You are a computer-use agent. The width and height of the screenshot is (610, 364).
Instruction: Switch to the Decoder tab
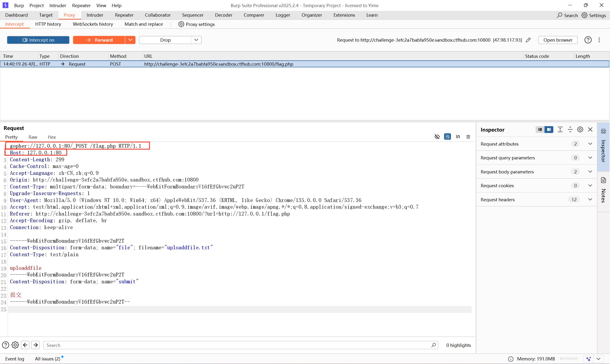[224, 15]
